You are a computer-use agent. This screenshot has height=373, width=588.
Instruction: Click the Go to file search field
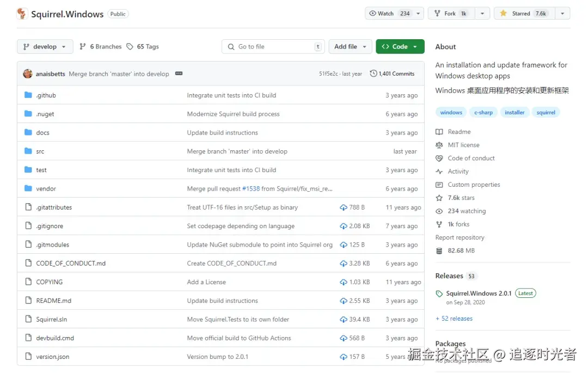273,47
